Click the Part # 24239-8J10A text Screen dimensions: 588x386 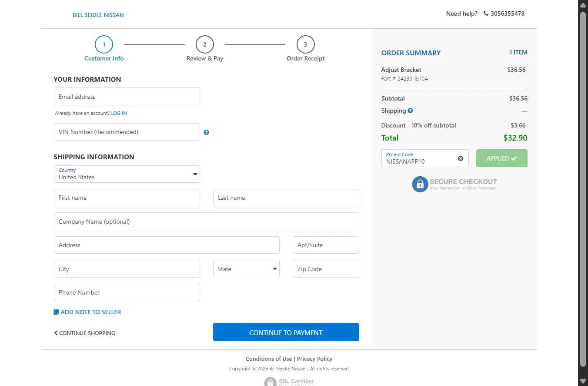click(x=404, y=79)
